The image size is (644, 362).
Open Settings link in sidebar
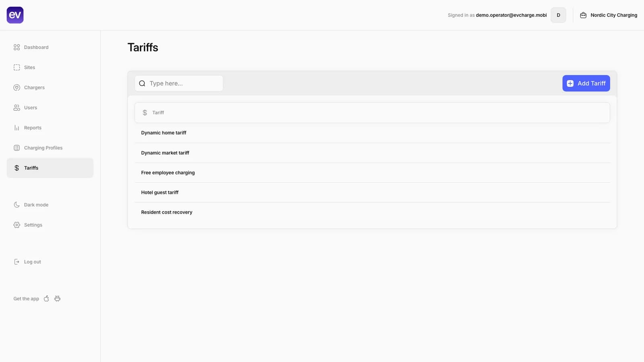(x=50, y=225)
